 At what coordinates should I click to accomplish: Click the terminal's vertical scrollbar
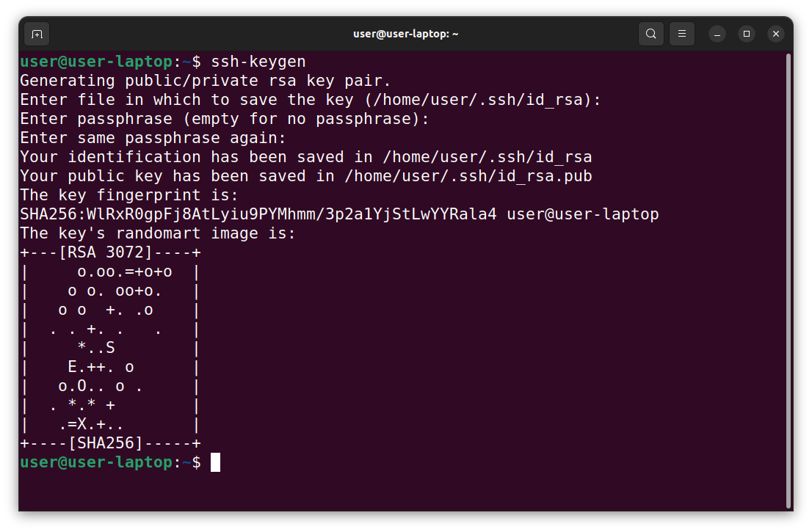click(789, 279)
